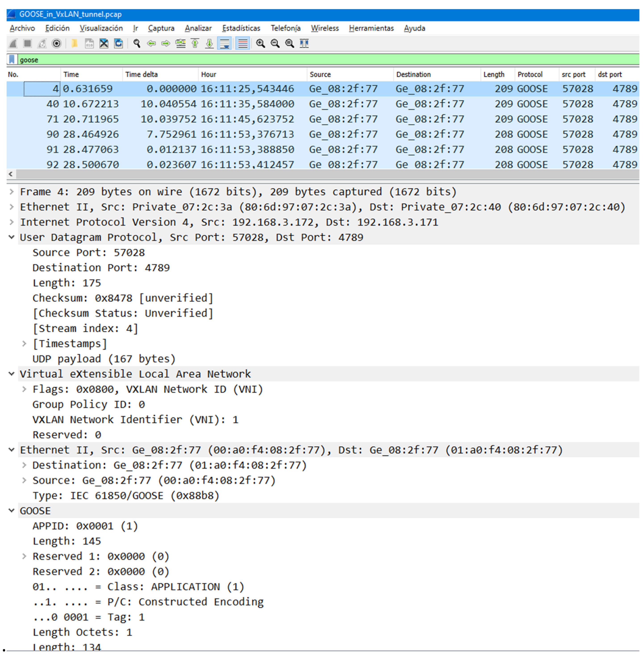The image size is (644, 660).
Task: Click capture options gear icon
Action: 56,43
